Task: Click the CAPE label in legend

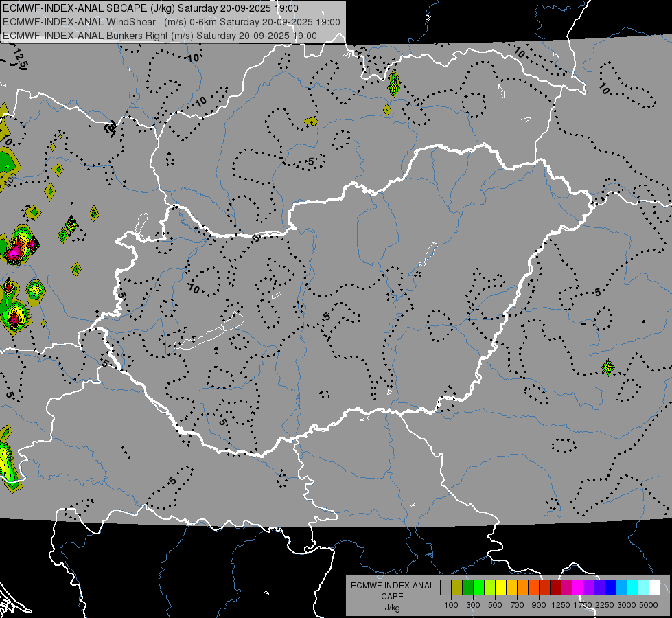Action: click(x=392, y=597)
